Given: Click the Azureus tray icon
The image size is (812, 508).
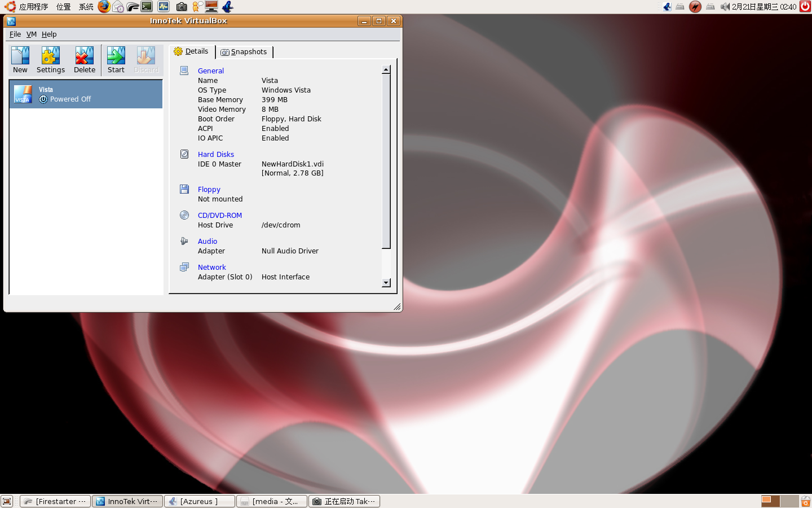Looking at the screenshot, I should coord(667,7).
